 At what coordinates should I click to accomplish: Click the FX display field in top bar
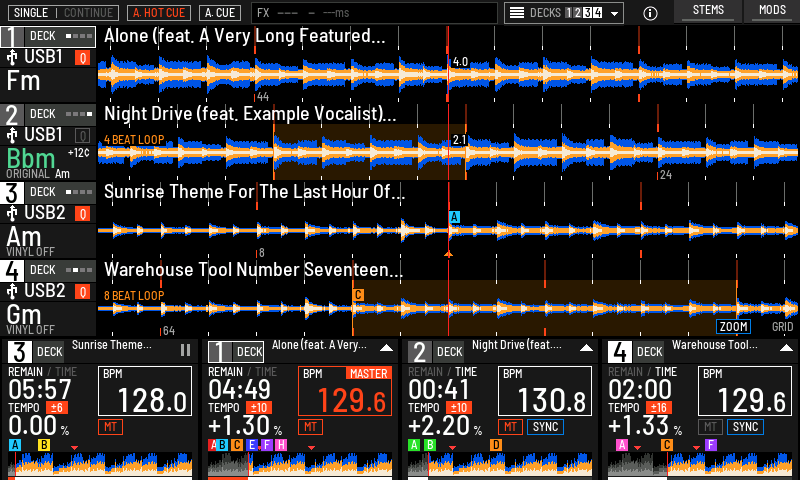(374, 13)
